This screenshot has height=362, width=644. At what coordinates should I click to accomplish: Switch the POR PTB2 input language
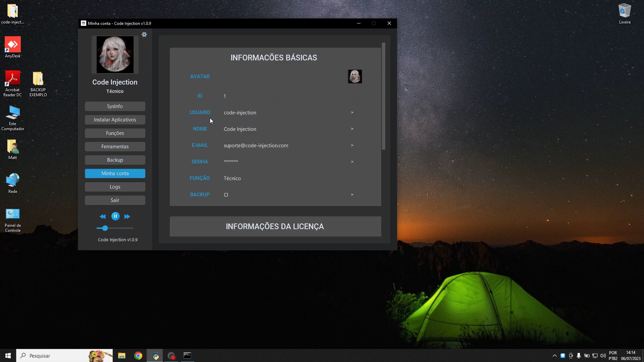pos(613,356)
